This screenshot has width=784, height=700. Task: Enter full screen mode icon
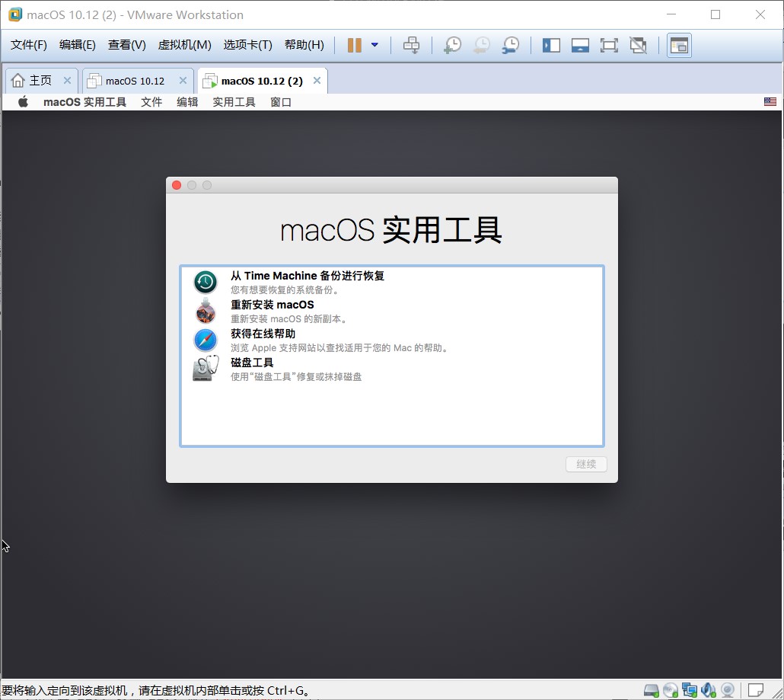point(609,46)
